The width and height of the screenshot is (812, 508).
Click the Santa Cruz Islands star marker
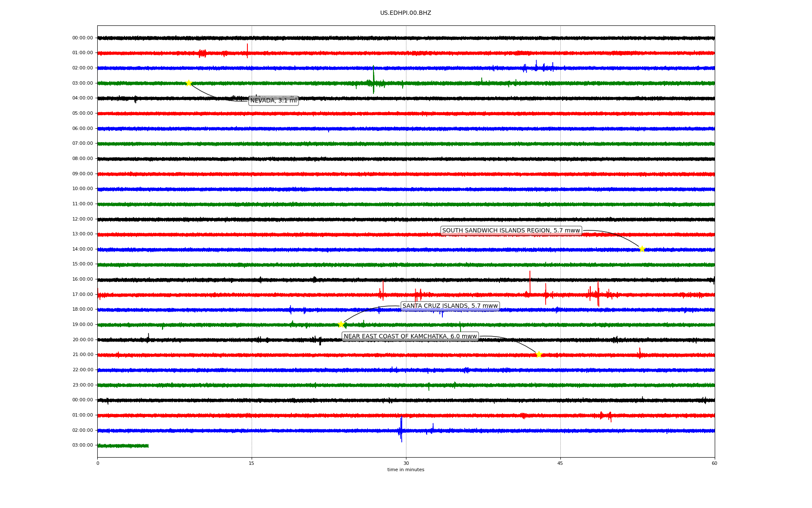coord(341,324)
